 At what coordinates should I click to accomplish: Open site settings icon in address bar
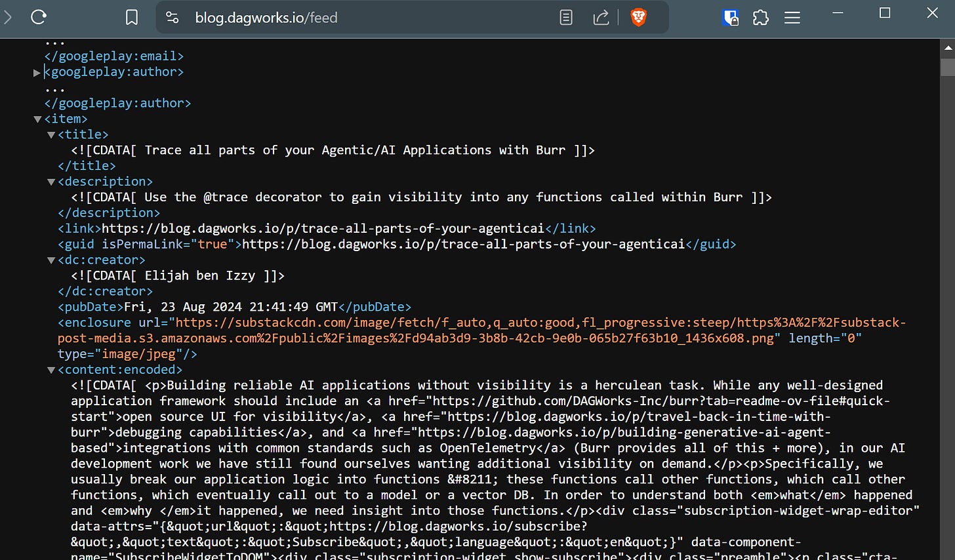173,18
